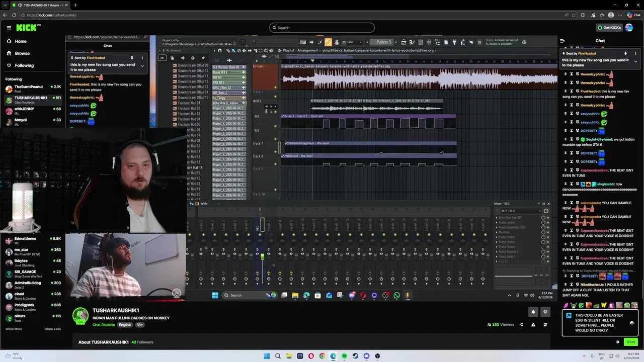Open streamed Windows Start button
Image resolution: width=644 pixels, height=362 pixels.
pos(215,295)
